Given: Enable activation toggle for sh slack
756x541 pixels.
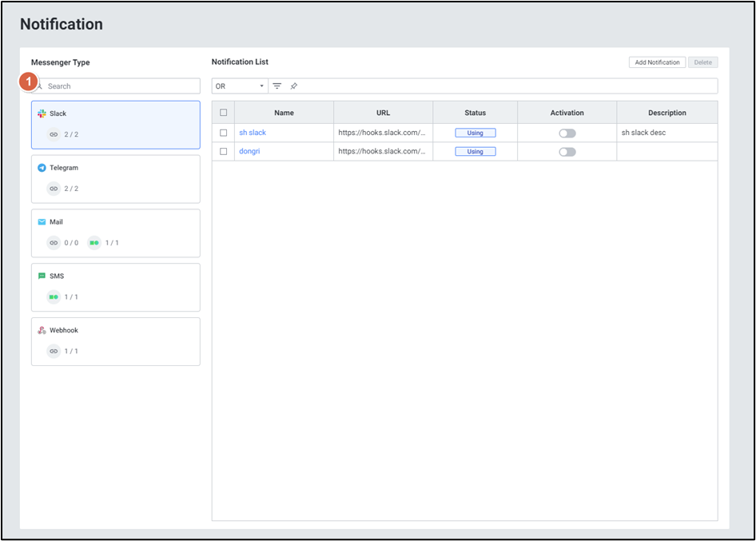Looking at the screenshot, I should 567,133.
